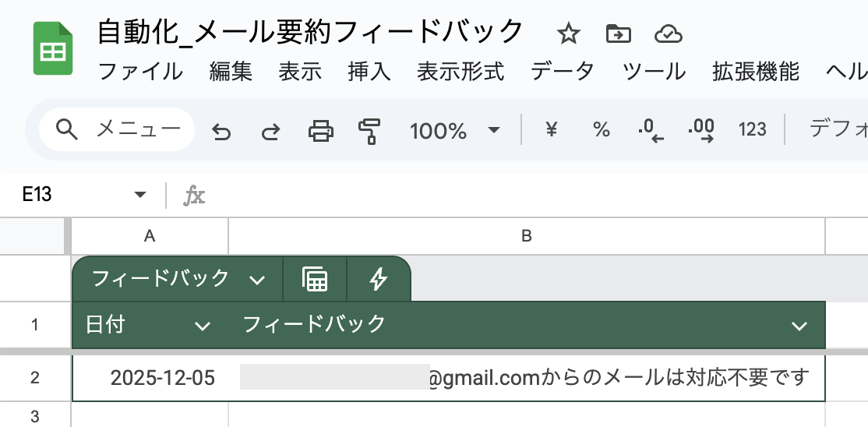Open the ツール menu
Image resolution: width=868 pixels, height=427 pixels.
tap(654, 72)
